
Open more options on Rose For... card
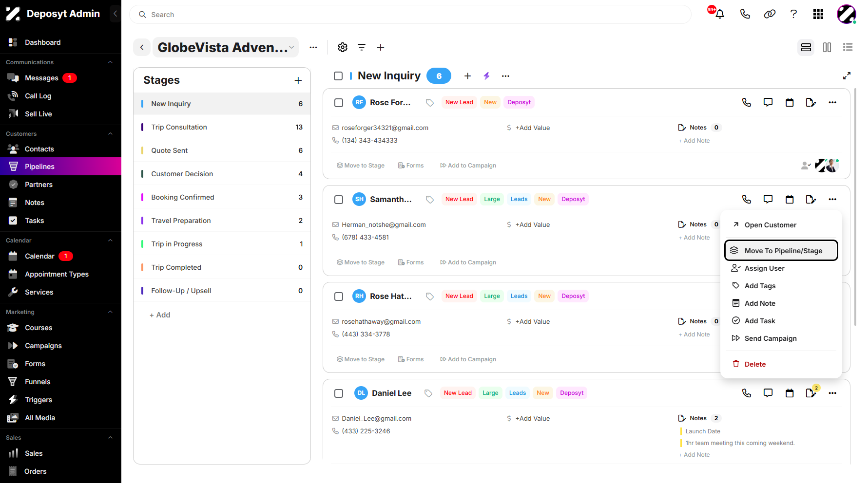pyautogui.click(x=832, y=102)
